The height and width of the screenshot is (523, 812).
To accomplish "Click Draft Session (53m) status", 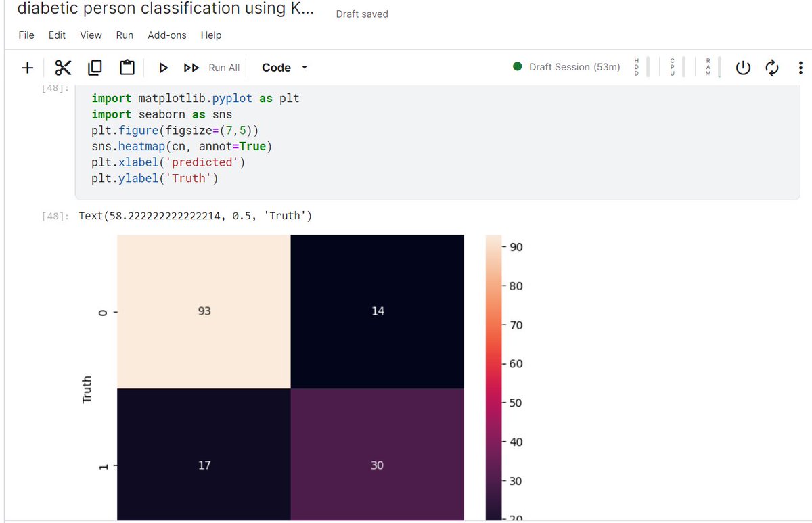I will [574, 67].
